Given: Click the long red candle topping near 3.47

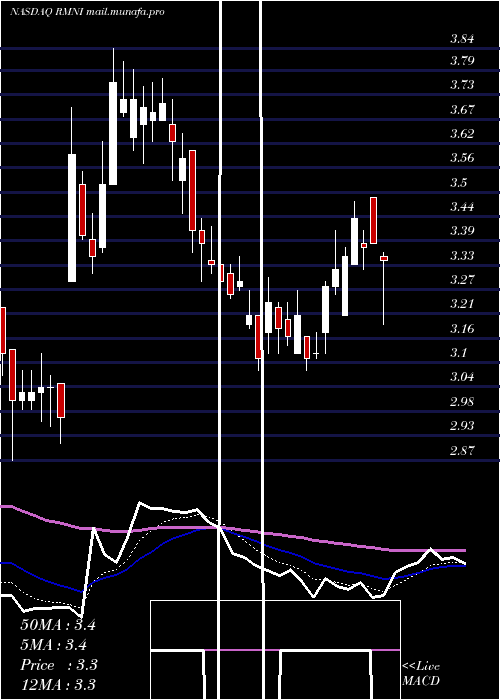Looking at the screenshot, I should pos(374,221).
